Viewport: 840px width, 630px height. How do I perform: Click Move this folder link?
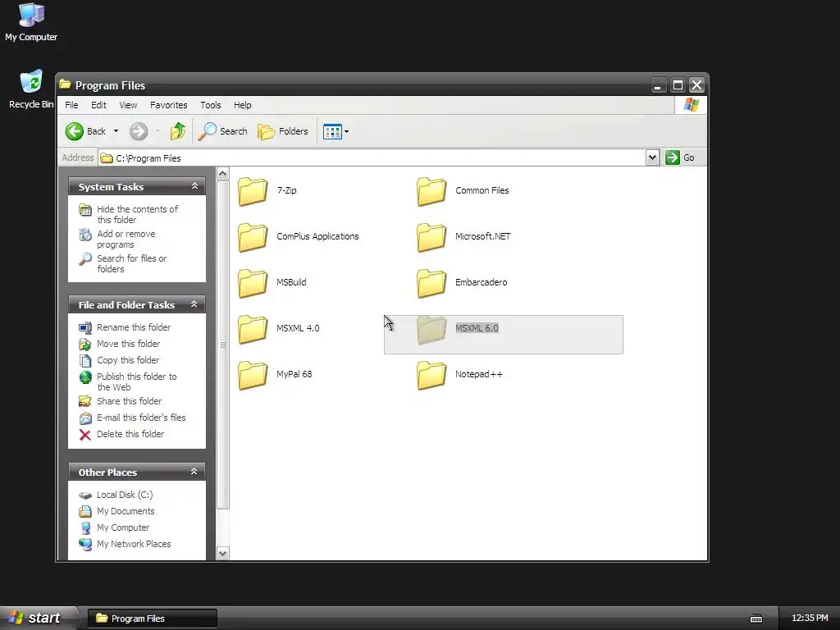128,344
